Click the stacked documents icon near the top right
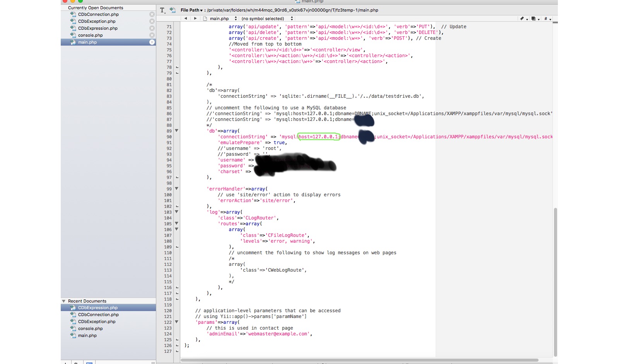Viewport: 619px width, 364px height. [534, 18]
